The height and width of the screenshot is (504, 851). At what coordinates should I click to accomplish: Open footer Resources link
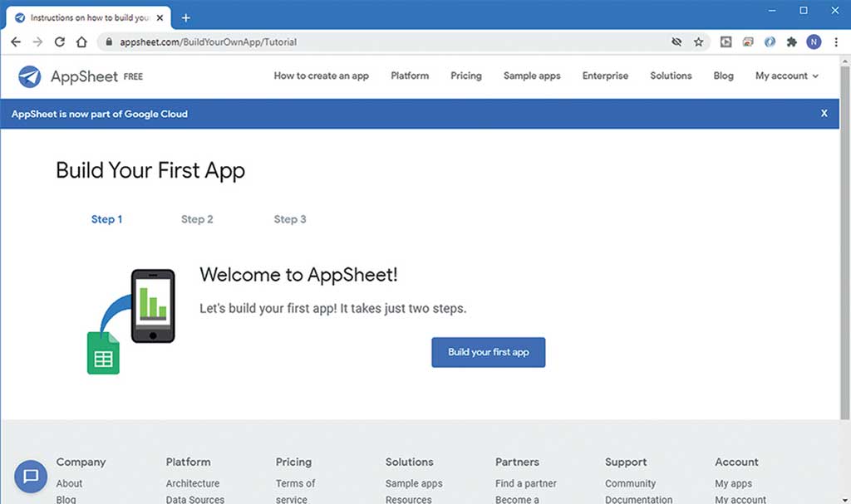409,499
